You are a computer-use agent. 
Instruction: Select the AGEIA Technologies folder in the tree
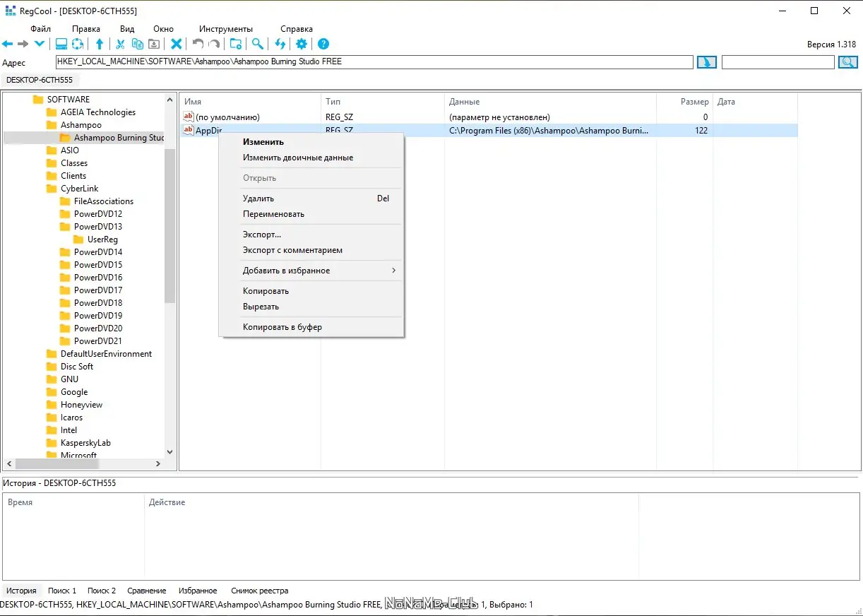pos(97,112)
